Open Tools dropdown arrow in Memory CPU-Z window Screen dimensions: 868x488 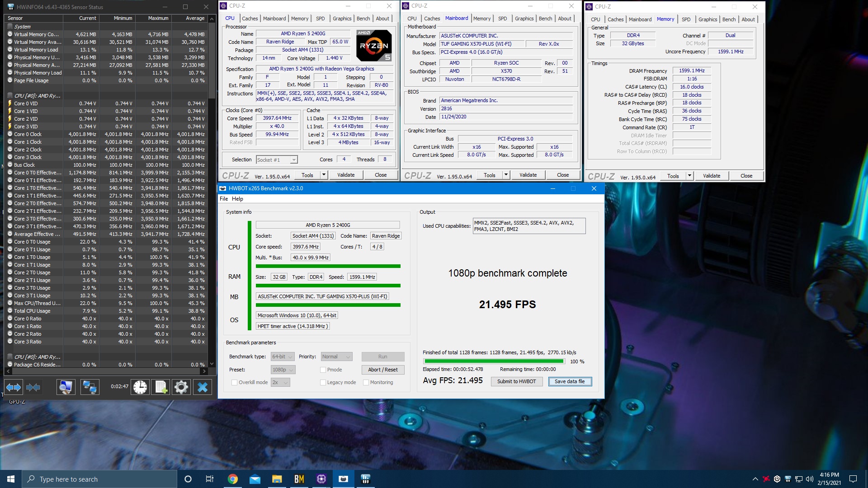[x=689, y=176]
